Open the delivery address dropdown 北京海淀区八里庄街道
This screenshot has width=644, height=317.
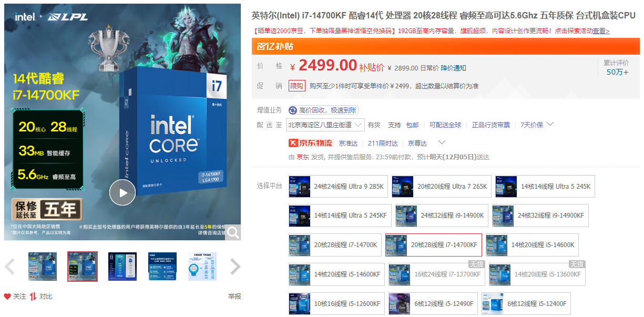point(325,125)
